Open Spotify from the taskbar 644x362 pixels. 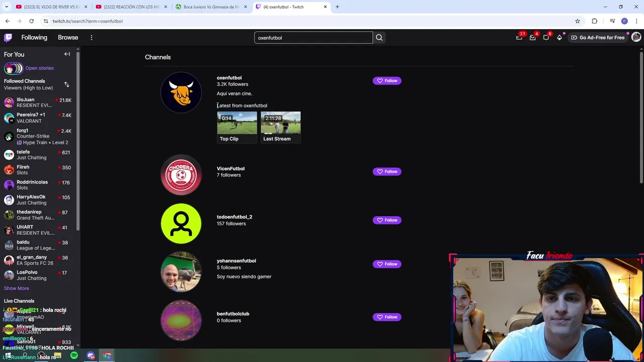click(x=74, y=355)
